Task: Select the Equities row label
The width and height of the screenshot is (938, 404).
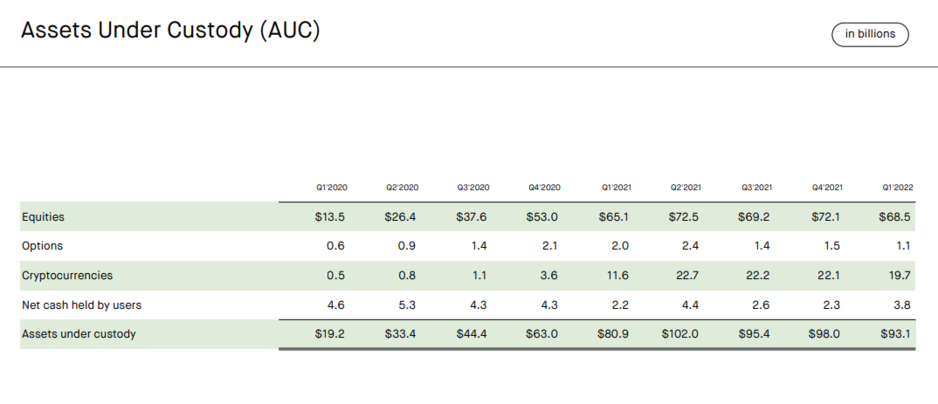Action: click(x=43, y=216)
